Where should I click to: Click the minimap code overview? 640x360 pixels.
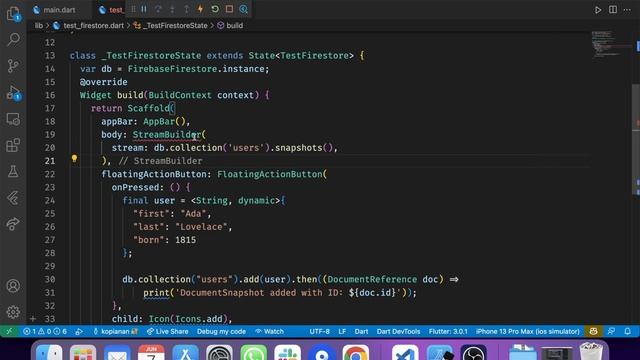click(x=610, y=43)
